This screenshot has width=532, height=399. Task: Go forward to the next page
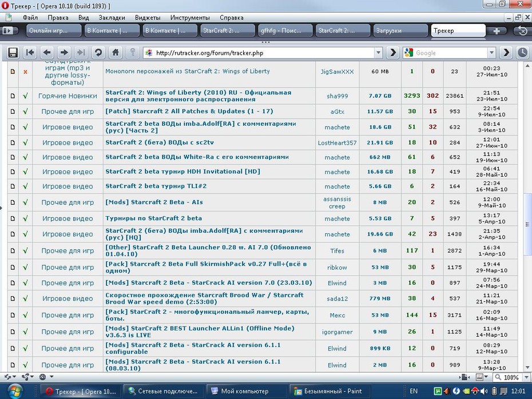64,53
